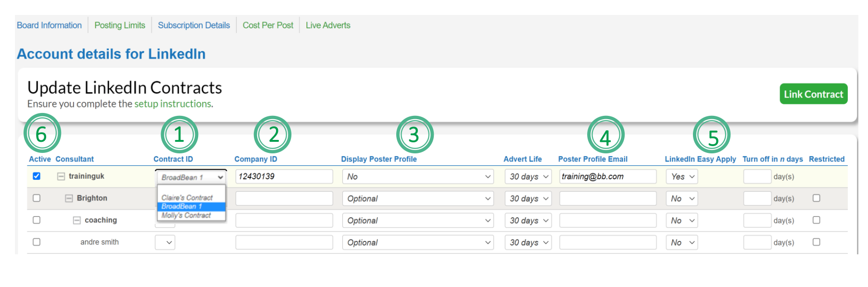Click the Company ID field for Brighton

point(284,199)
